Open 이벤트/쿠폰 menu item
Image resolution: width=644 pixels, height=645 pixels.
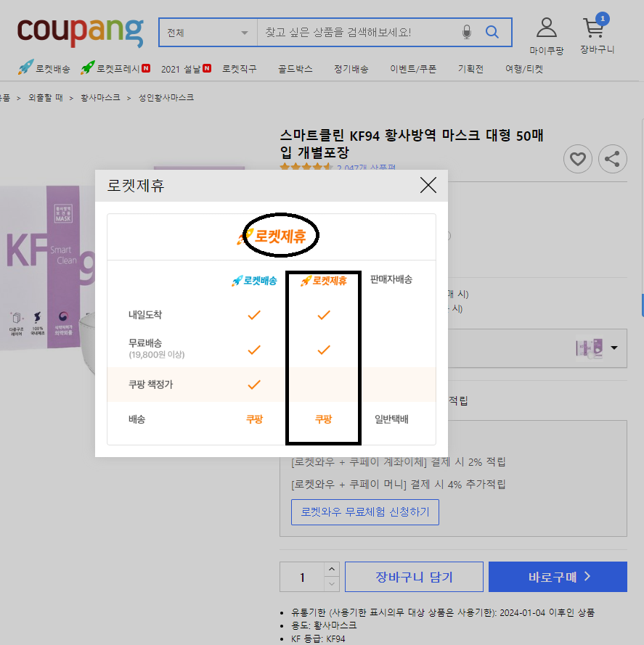[x=413, y=69]
